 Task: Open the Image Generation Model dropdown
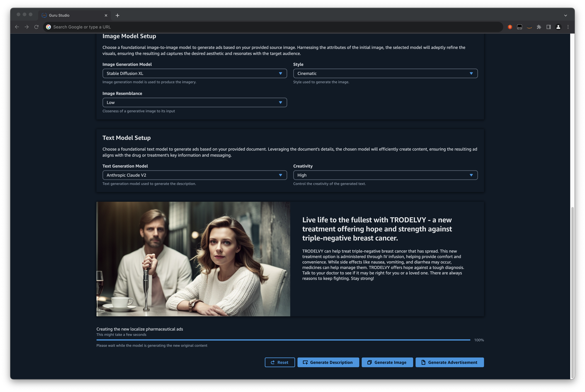[x=195, y=74]
